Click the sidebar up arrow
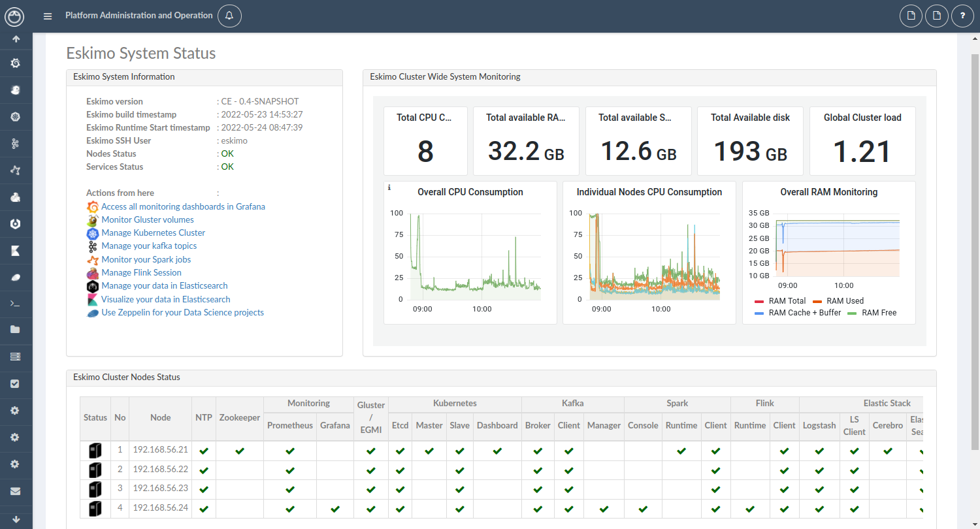 [x=16, y=39]
